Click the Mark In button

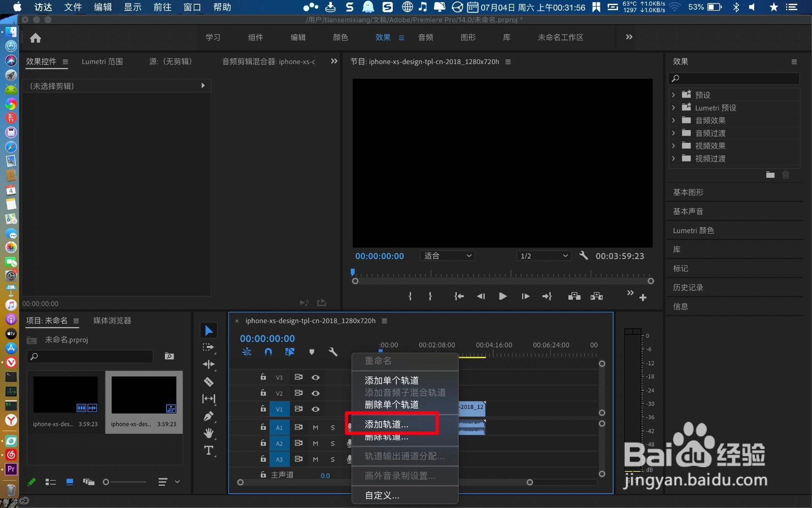410,296
